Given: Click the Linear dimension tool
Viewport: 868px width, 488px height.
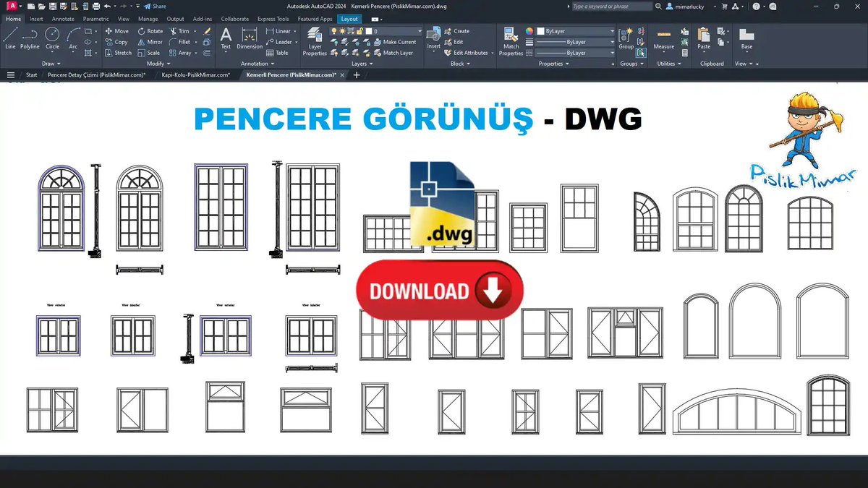Looking at the screenshot, I should pyautogui.click(x=278, y=31).
